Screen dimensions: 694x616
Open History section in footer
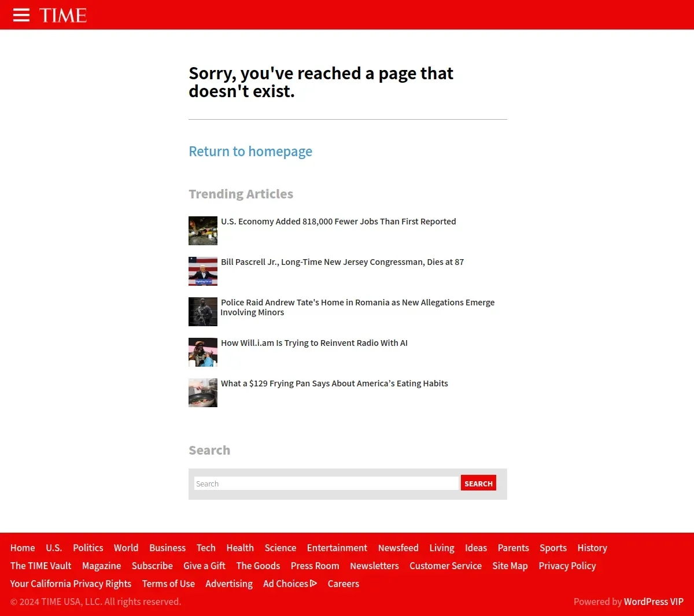592,548
